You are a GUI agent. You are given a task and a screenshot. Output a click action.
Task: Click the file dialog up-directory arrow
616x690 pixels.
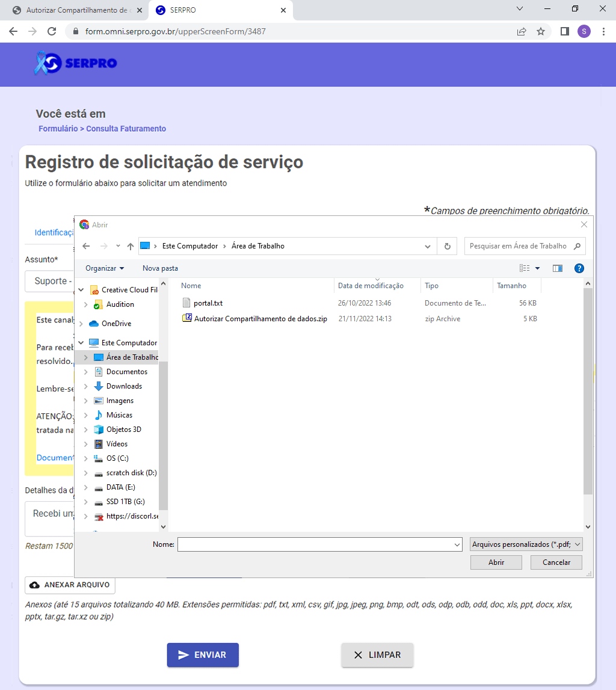coord(131,246)
